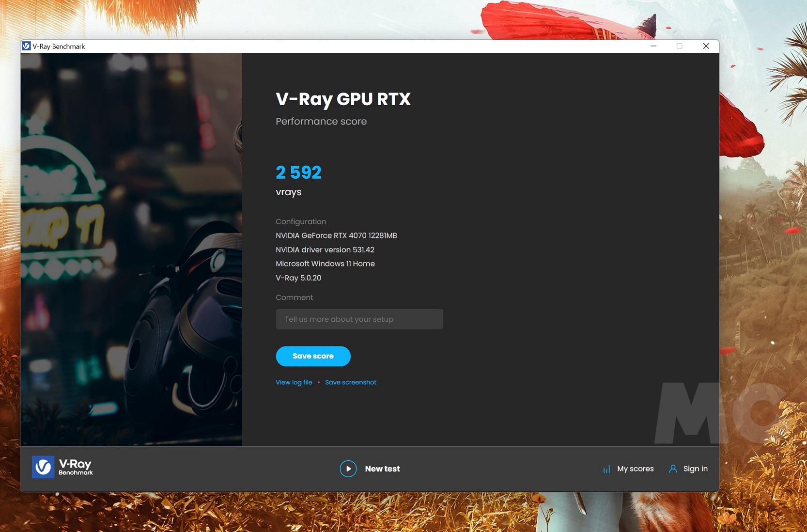807x532 pixels.
Task: Open the My scores page
Action: pyautogui.click(x=635, y=469)
